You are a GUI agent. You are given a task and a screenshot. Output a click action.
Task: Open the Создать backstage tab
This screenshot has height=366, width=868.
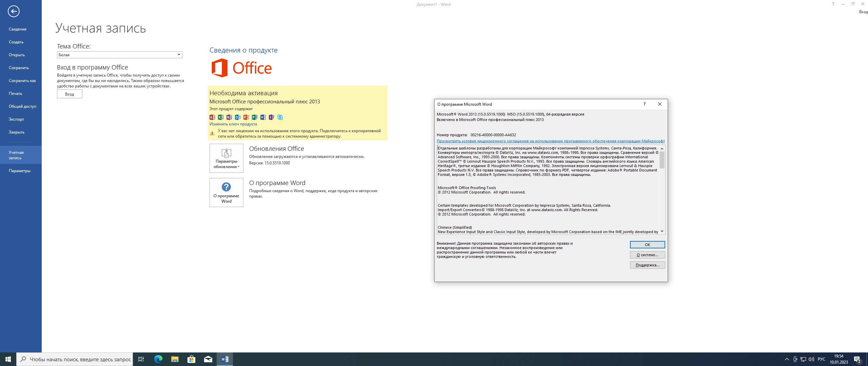21,42
